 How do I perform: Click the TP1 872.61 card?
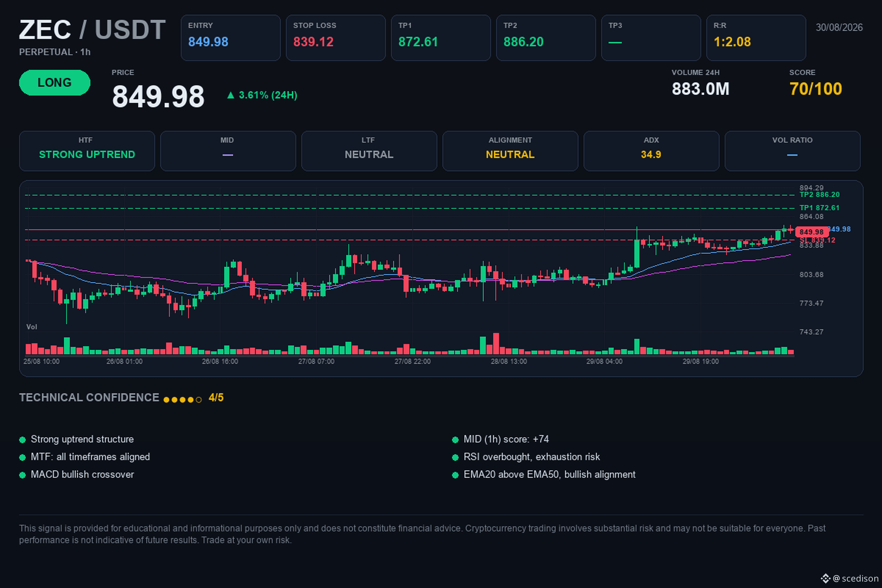click(x=441, y=38)
